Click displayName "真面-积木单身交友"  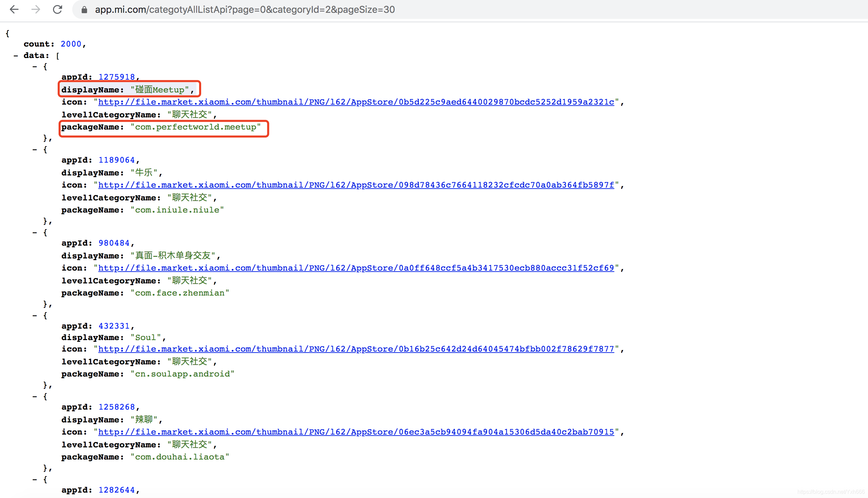pyautogui.click(x=173, y=255)
